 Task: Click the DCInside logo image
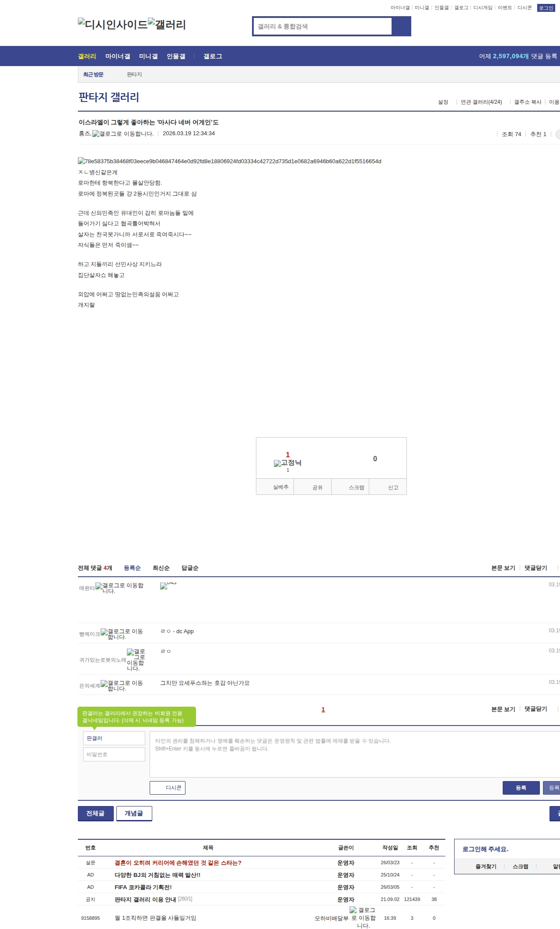(112, 25)
